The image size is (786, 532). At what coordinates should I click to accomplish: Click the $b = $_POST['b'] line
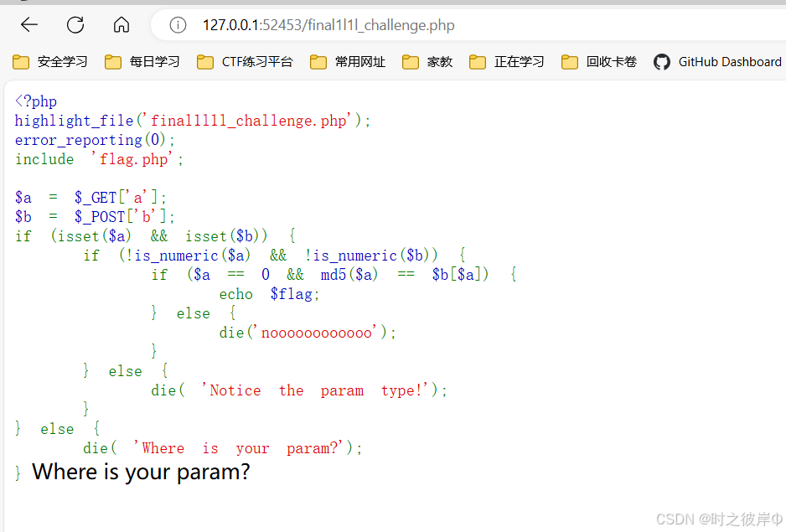(95, 217)
